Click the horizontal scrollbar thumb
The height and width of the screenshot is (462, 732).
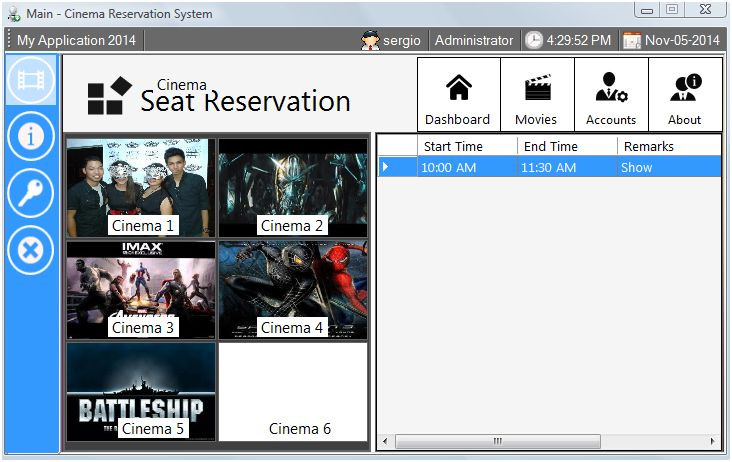[x=498, y=441]
